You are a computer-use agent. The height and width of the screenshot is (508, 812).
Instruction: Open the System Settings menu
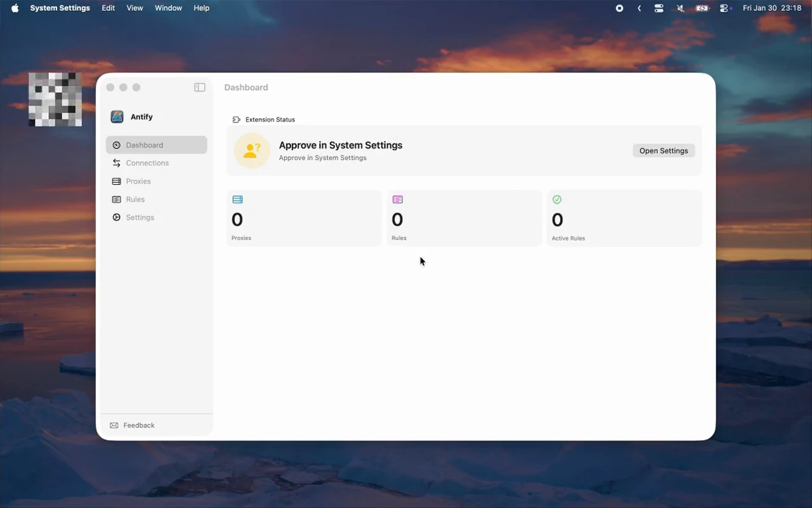[60, 8]
